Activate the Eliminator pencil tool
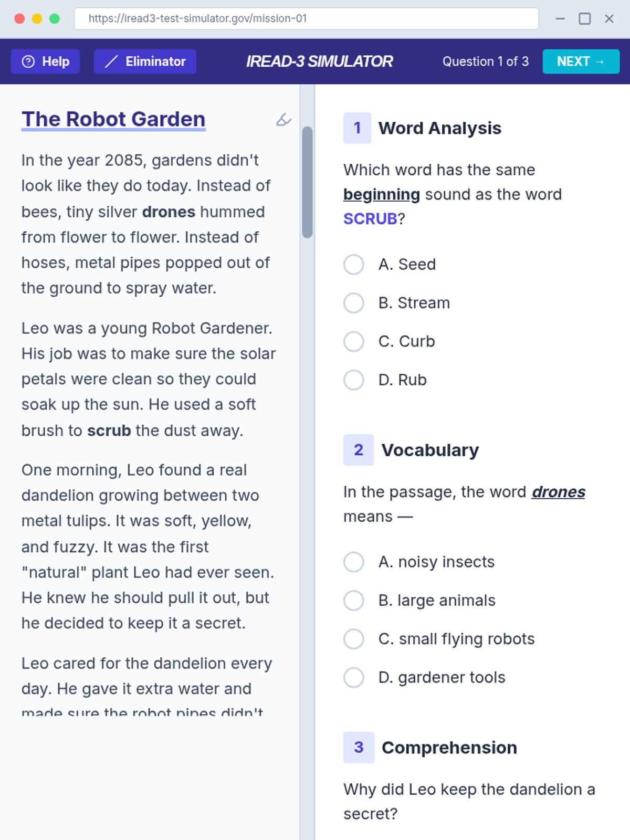Screen dimensions: 630x840 click(x=145, y=61)
